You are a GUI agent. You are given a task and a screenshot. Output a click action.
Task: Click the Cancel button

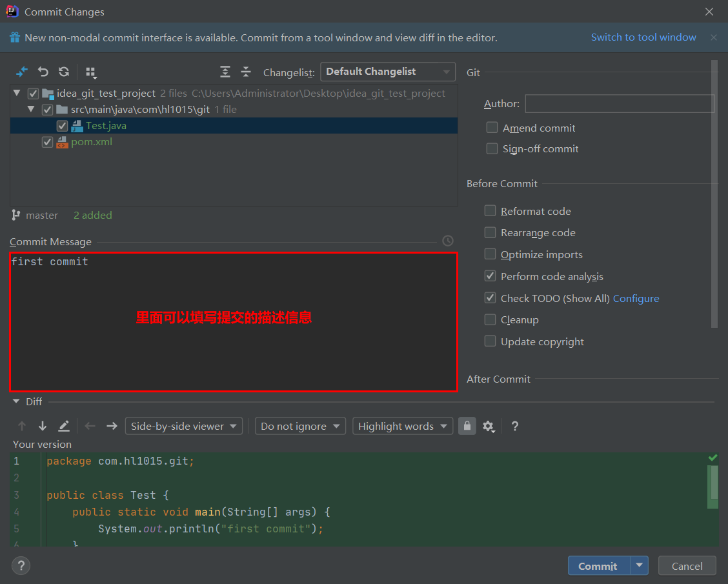[687, 565]
